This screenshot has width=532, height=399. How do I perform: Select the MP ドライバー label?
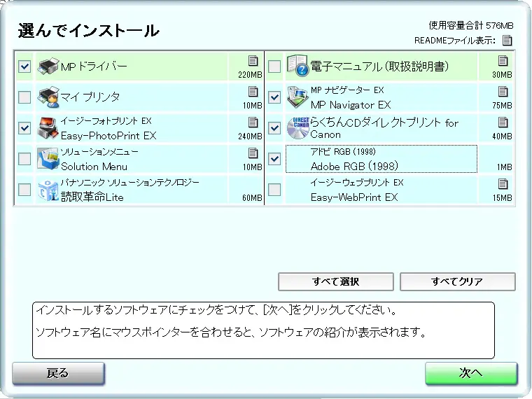[x=94, y=66]
